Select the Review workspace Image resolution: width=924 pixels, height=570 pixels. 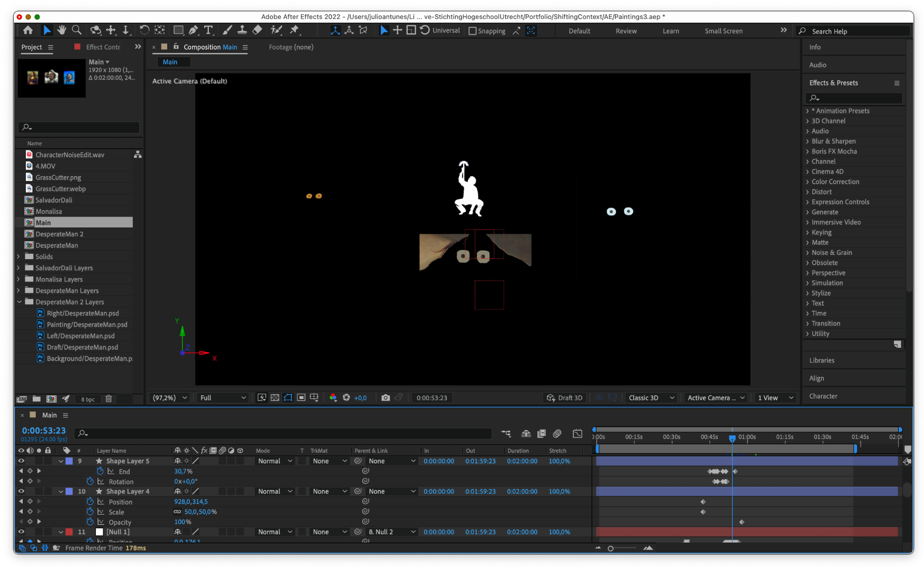[626, 31]
